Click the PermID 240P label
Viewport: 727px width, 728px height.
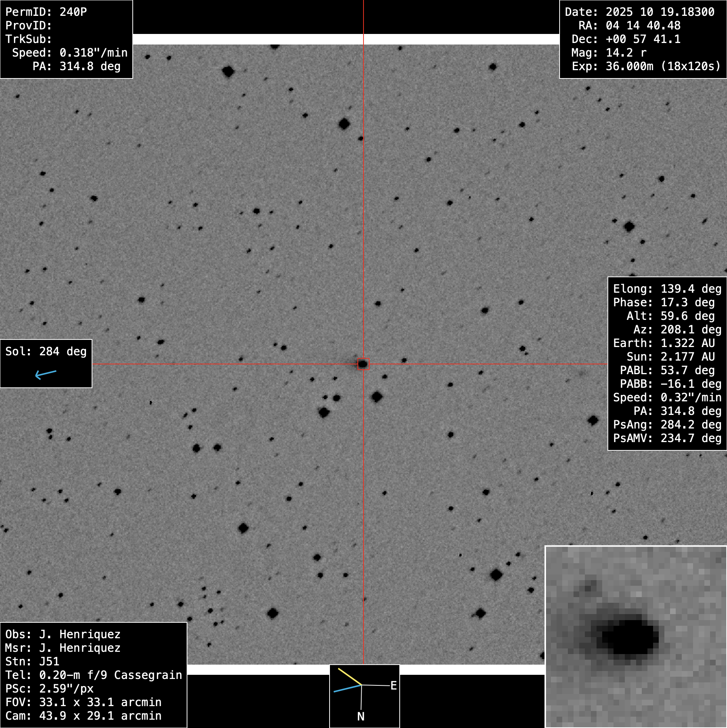coord(46,12)
